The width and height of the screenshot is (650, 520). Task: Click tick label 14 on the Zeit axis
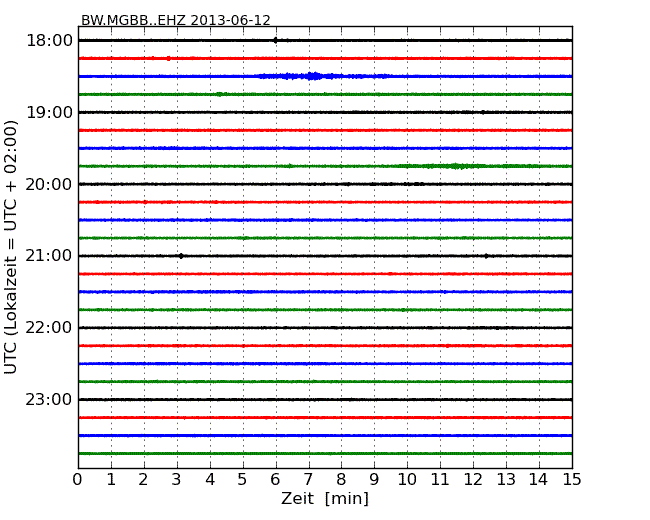[x=538, y=480]
